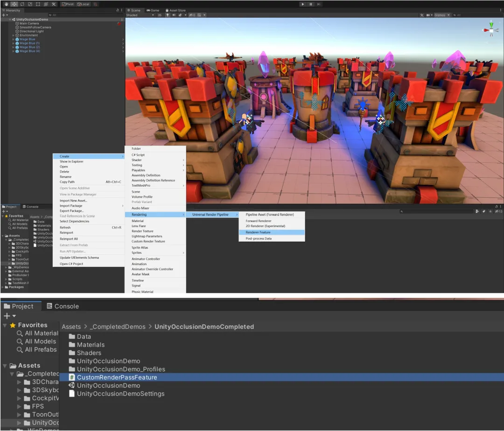Toggle hidden objects visibility in Scene view

tap(192, 15)
